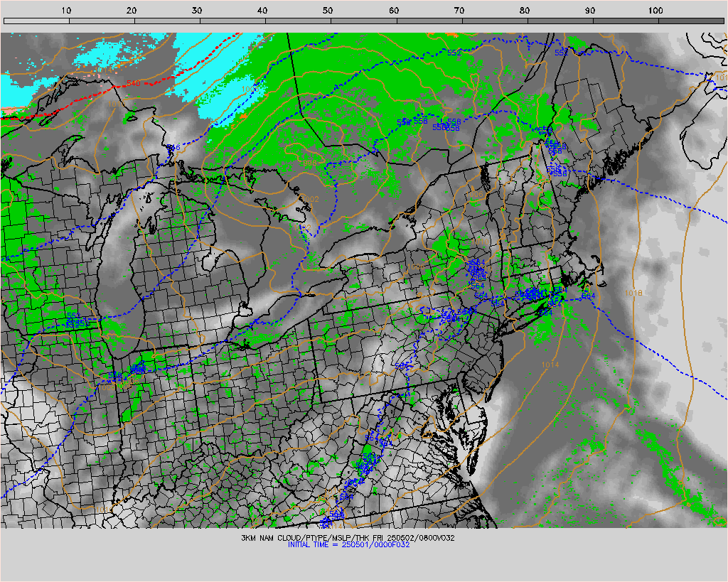Pick the lightest gray scale segment before 10
728x582 pixels.
37,21
